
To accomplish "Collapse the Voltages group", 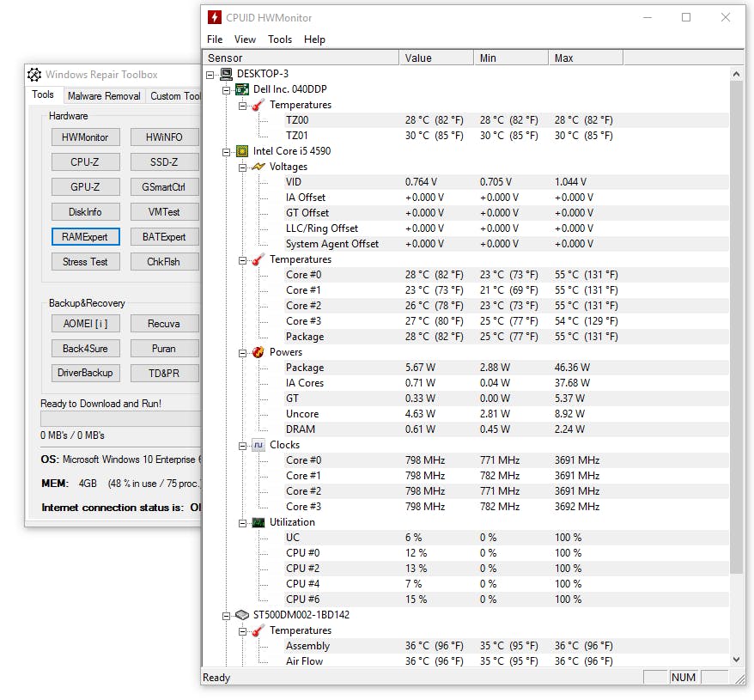I will [242, 167].
